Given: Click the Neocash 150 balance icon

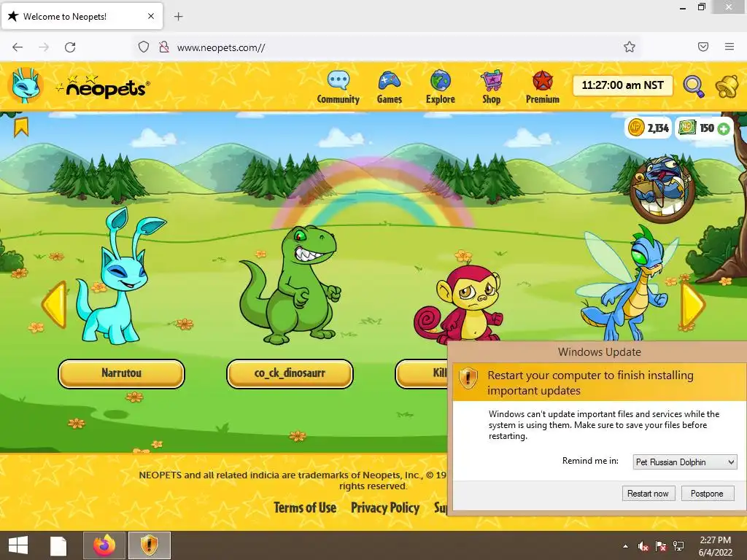Looking at the screenshot, I should [687, 128].
